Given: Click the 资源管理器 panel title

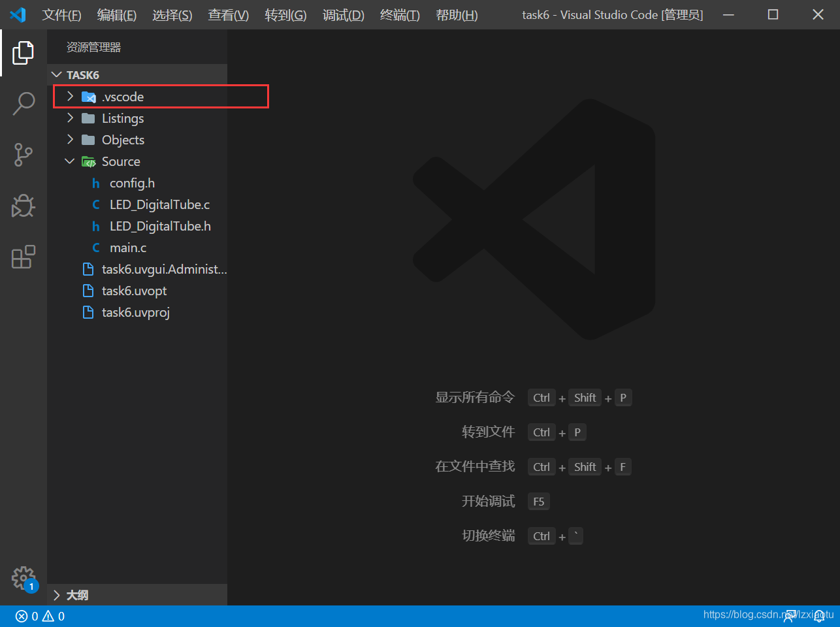Looking at the screenshot, I should point(93,47).
